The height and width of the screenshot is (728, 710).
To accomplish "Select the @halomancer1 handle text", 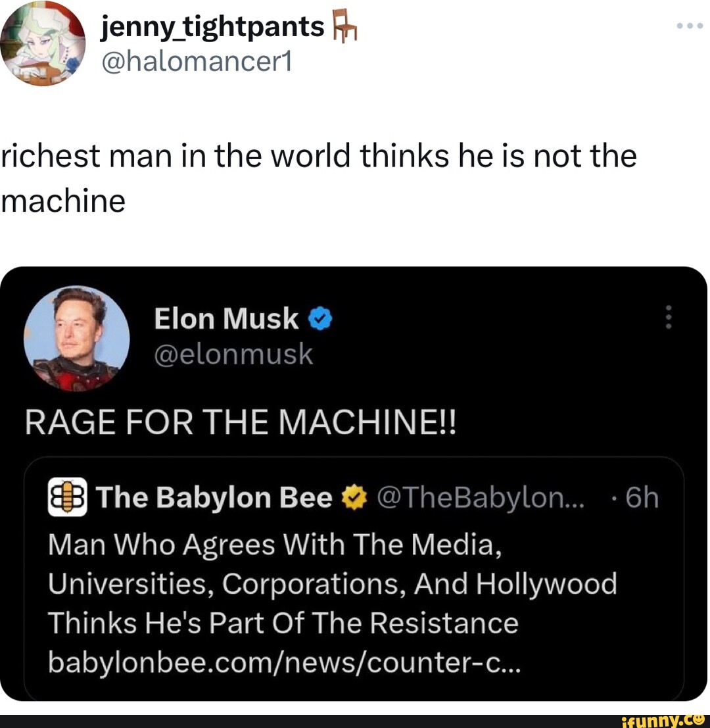I will point(197,61).
